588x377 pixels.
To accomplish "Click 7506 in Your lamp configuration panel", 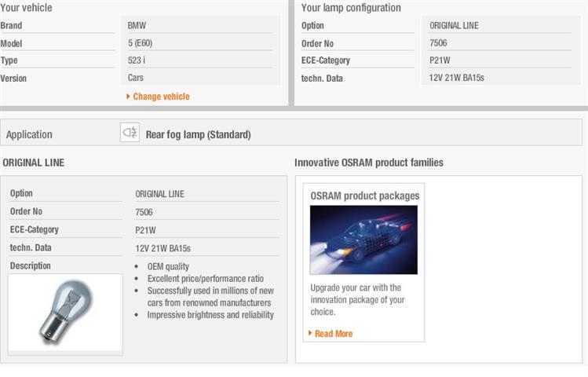I will [438, 42].
